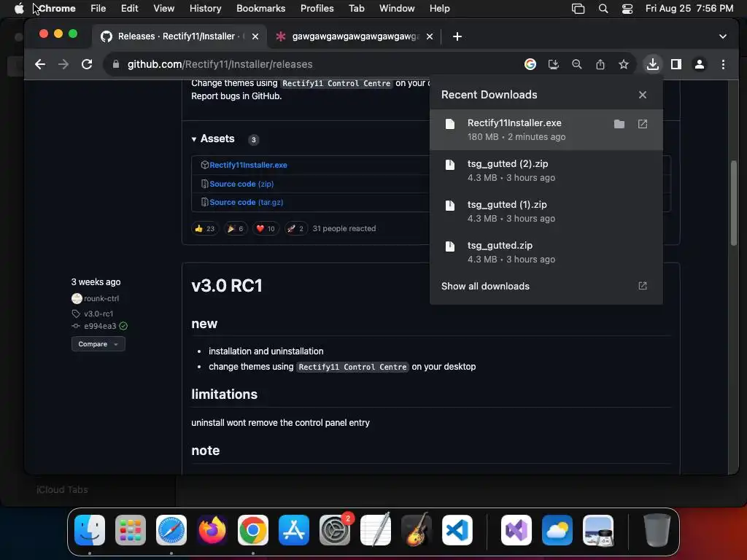The height and width of the screenshot is (560, 747).
Task: Click the page vertical scrollbar
Action: 734,203
